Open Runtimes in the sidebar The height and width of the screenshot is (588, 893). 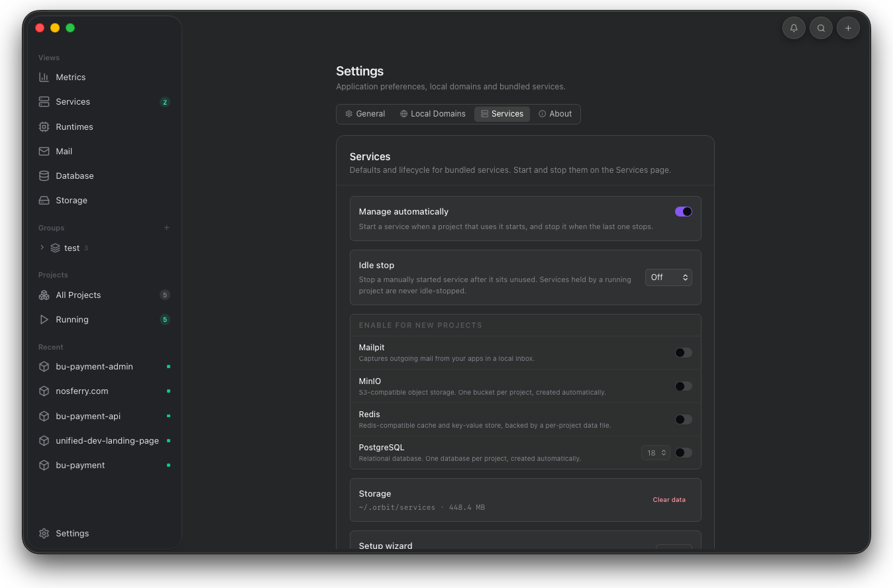pos(105,126)
